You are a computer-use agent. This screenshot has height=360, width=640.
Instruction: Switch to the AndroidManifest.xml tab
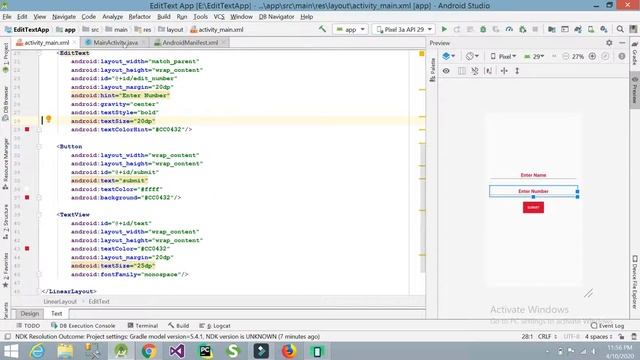[190, 42]
